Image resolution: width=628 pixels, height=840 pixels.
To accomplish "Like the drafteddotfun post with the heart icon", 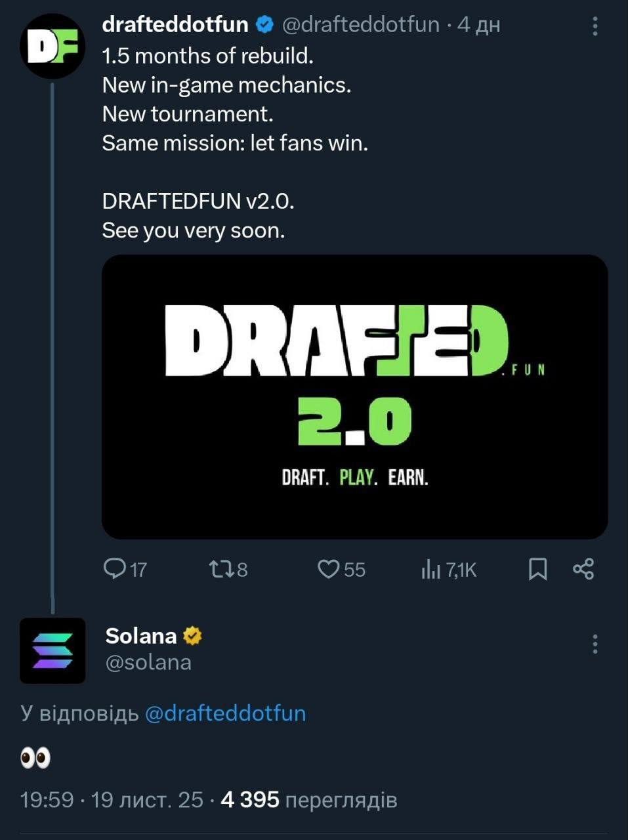I will (327, 568).
